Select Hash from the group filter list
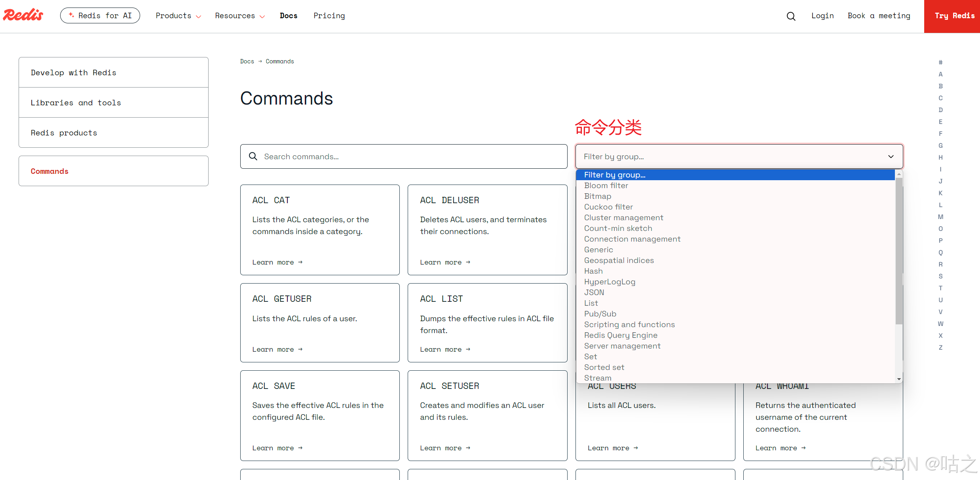This screenshot has height=480, width=980. [593, 271]
